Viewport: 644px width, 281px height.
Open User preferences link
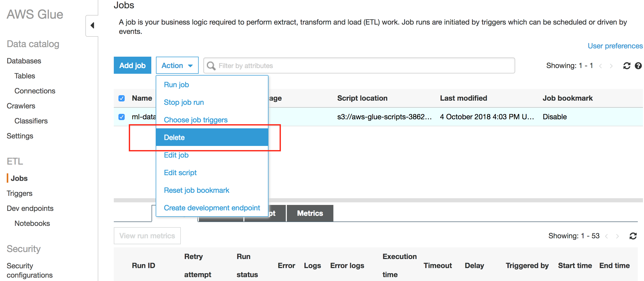(x=615, y=46)
